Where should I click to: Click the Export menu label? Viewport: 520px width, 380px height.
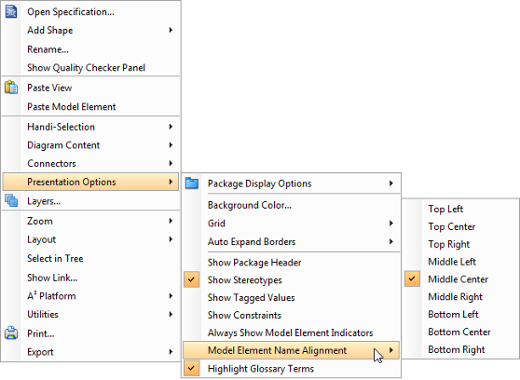[40, 352]
